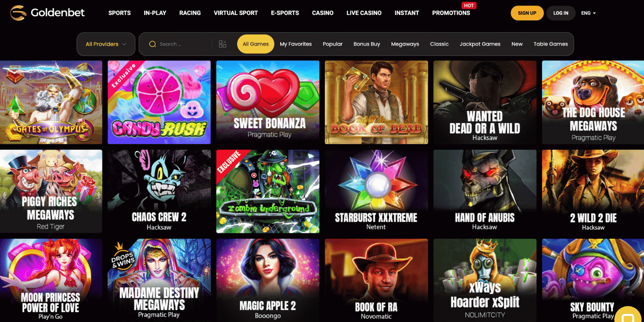Screen dimensions: 644x322
Task: Click the HOT badge on Promotions
Action: click(x=469, y=5)
